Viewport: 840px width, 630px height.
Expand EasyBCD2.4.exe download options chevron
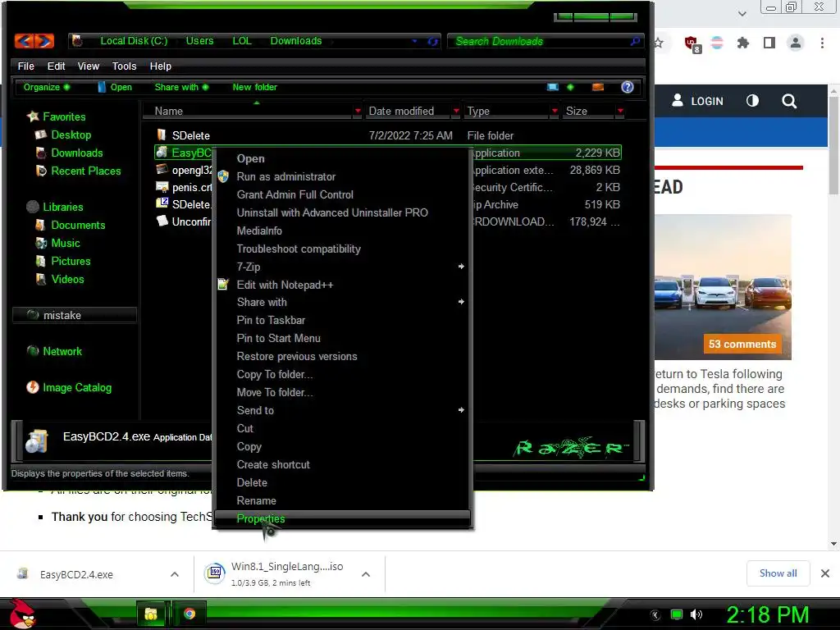click(175, 574)
